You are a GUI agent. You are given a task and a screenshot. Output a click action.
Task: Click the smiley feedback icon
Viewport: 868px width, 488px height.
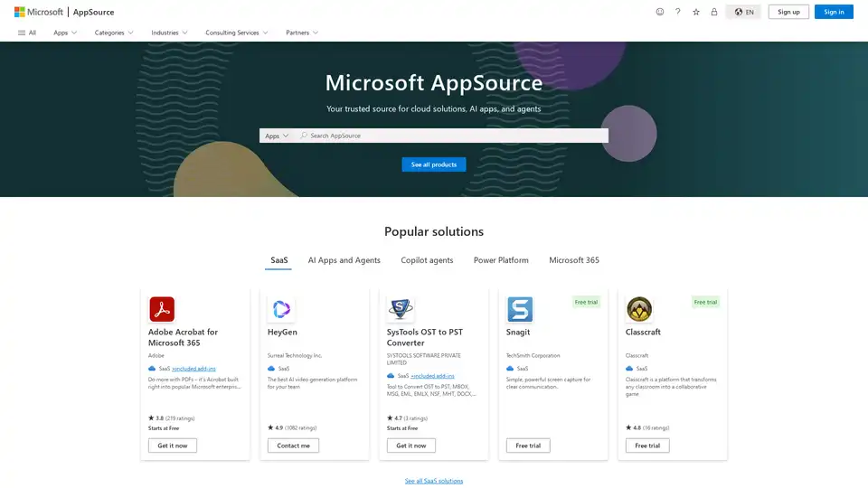[660, 12]
